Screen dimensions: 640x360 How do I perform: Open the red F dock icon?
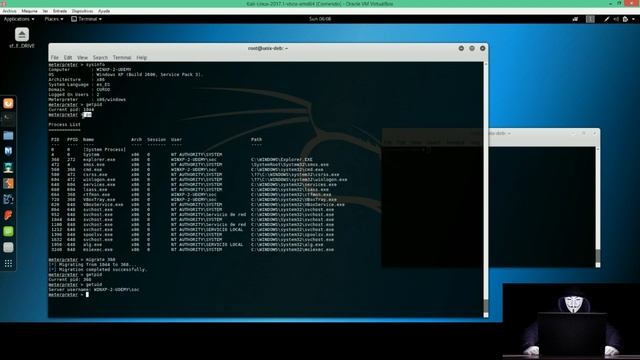click(8, 215)
